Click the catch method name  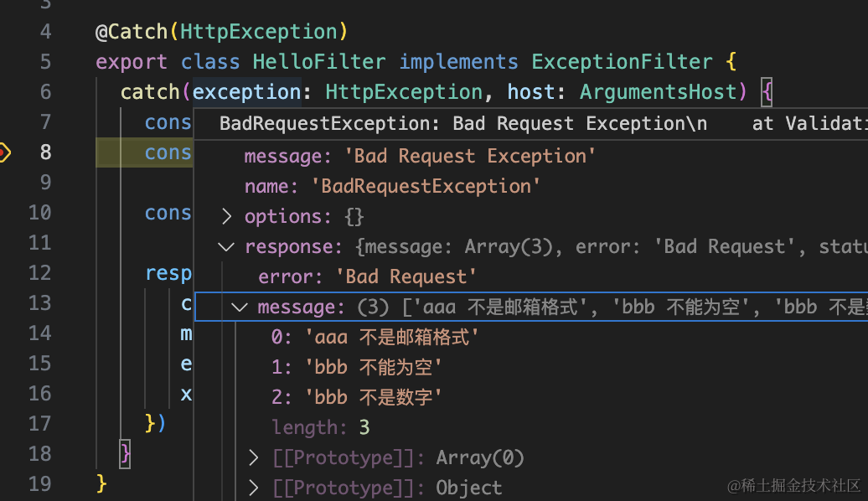(x=150, y=92)
